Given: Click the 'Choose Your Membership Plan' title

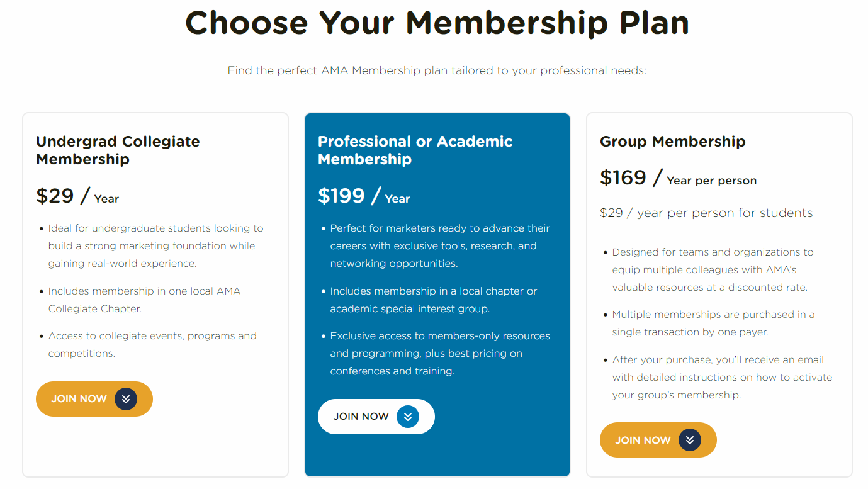Looking at the screenshot, I should pyautogui.click(x=437, y=23).
